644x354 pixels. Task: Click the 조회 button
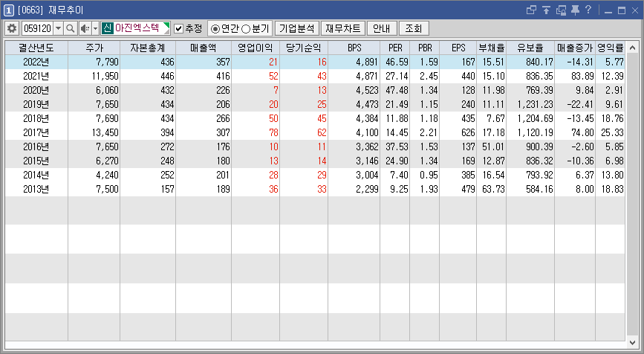[414, 28]
